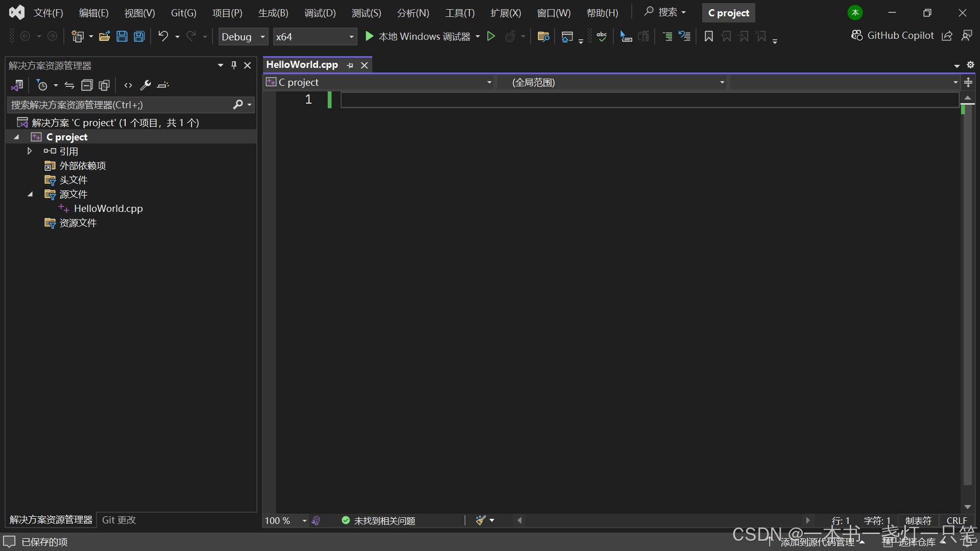Click 添加到源代码管理 in status bar
Screen dimensions: 980x551
point(817,542)
